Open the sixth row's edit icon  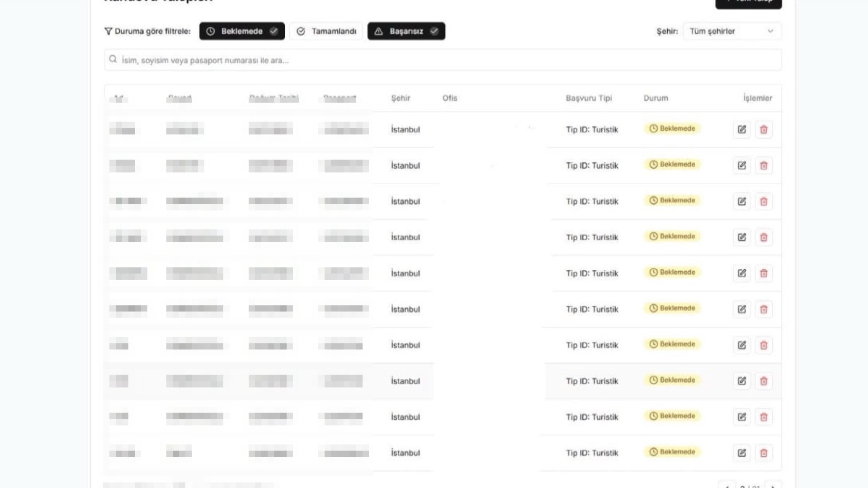742,309
